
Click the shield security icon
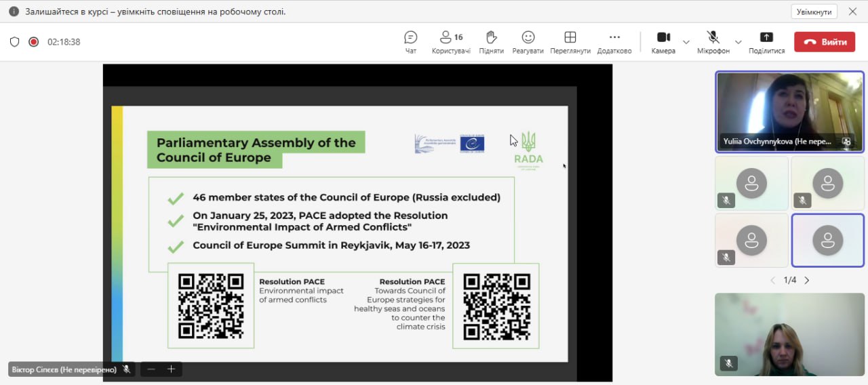point(14,42)
